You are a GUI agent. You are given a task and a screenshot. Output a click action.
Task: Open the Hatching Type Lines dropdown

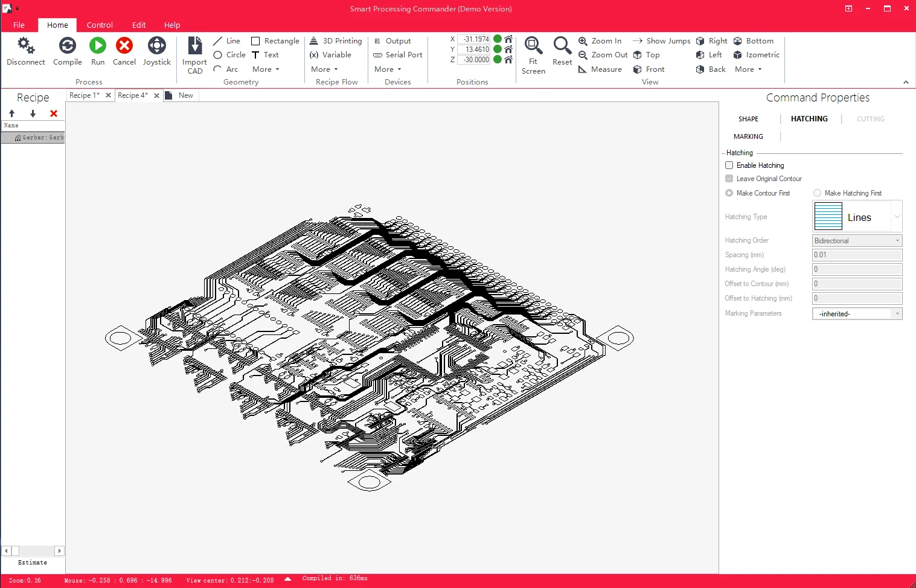click(857, 216)
